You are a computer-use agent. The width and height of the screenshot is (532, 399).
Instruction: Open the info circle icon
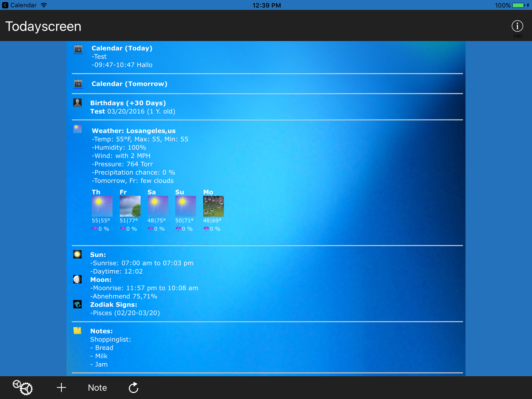pos(517,26)
